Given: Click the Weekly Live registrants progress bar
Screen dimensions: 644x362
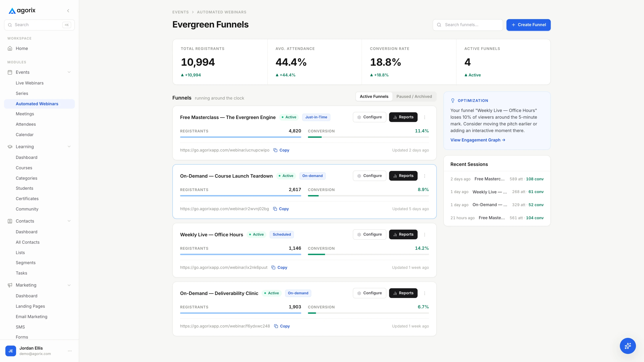Looking at the screenshot, I should (x=240, y=254).
